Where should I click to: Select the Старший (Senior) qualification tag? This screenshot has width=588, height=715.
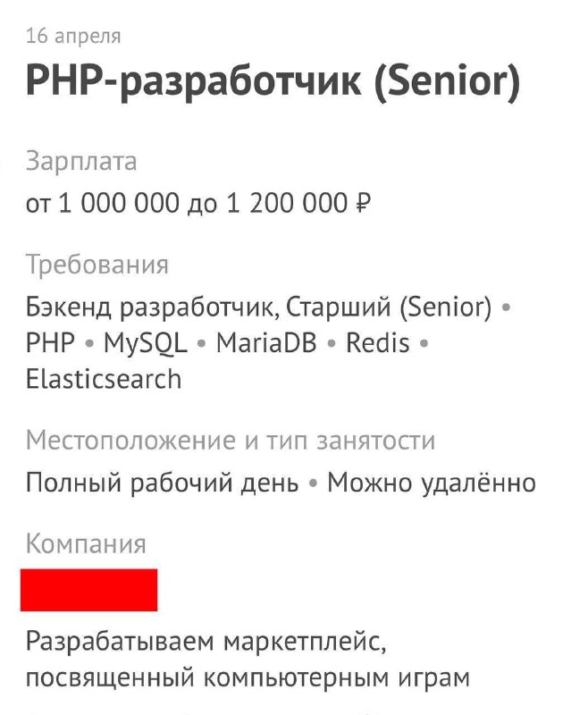coord(389,307)
